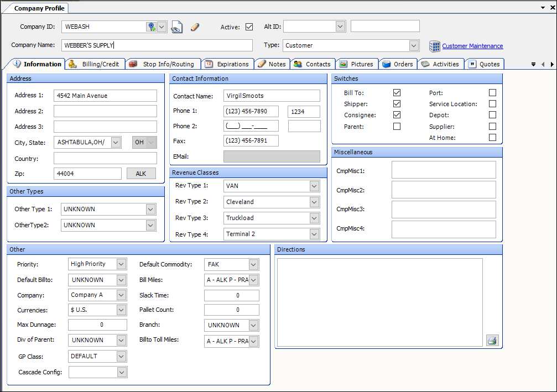Click the Contact Name input field
This screenshot has width=557, height=392.
(272, 96)
